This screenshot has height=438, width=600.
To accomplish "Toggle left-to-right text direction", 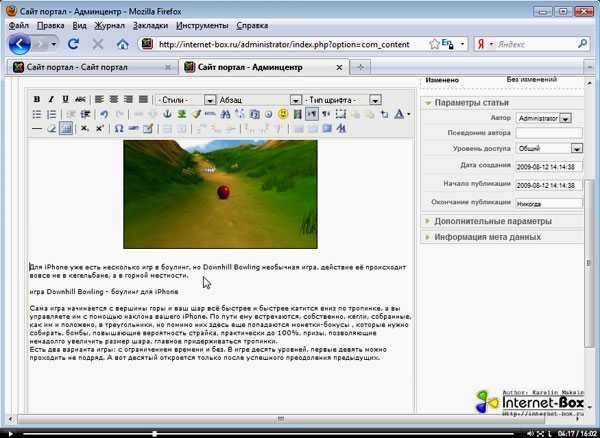I will coord(312,114).
